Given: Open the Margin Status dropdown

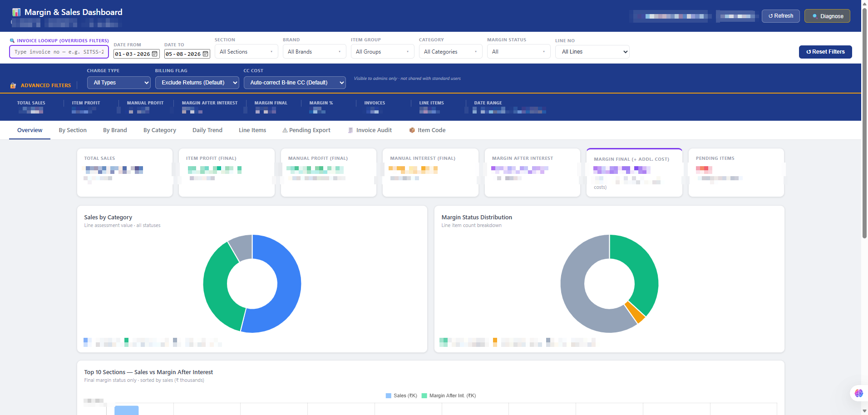Looking at the screenshot, I should 519,52.
